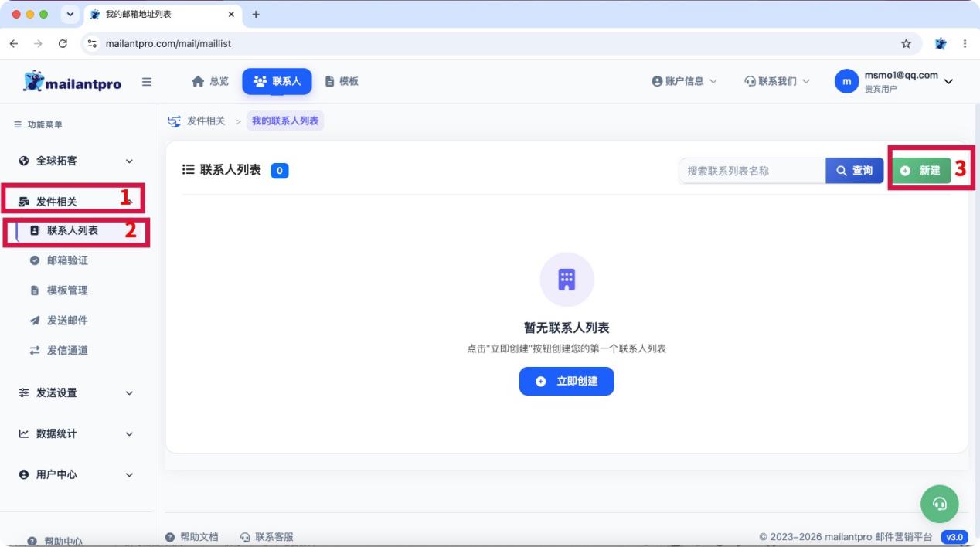Open the tab search dropdown arrow
Image resolution: width=980 pixels, height=547 pixels.
[70, 15]
